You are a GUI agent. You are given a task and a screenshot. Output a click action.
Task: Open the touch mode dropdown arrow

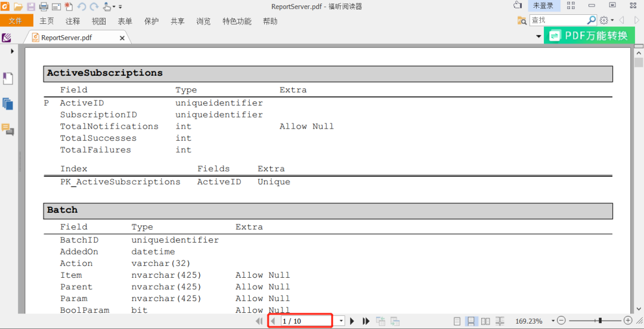pos(114,7)
